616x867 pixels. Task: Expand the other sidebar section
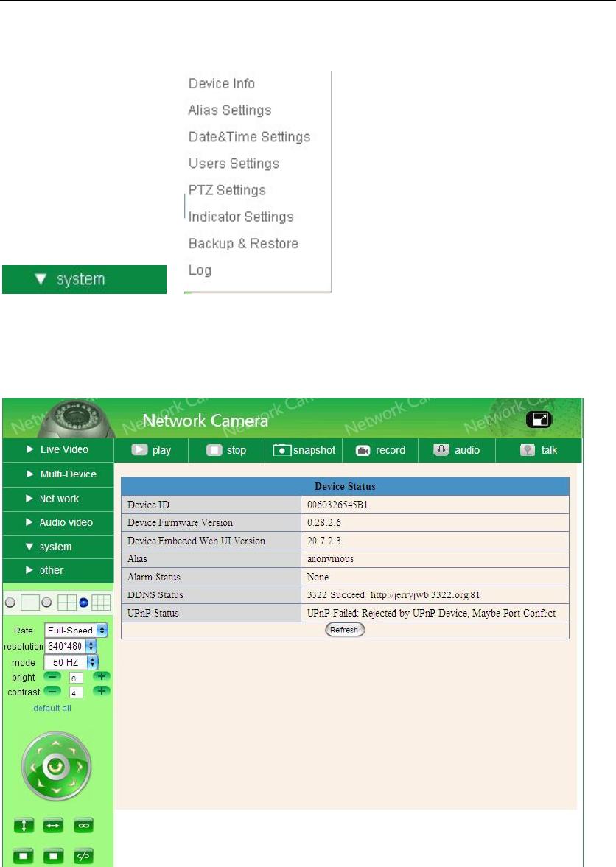coord(58,570)
